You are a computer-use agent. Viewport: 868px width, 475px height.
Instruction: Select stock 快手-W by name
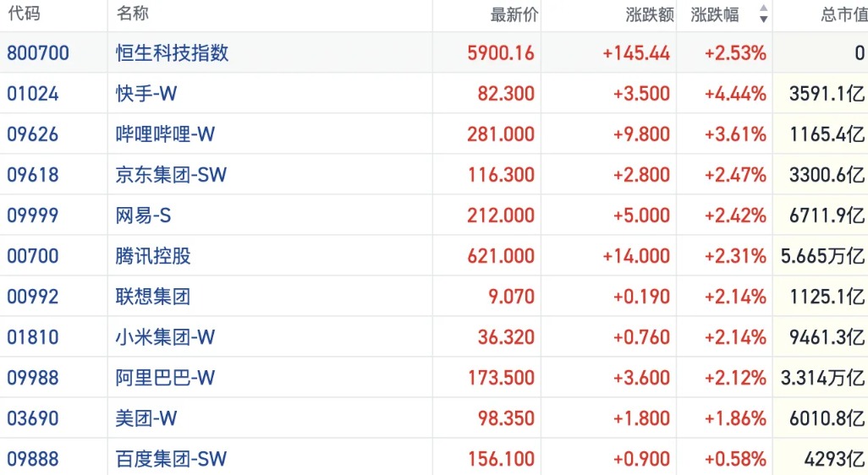pyautogui.click(x=146, y=94)
